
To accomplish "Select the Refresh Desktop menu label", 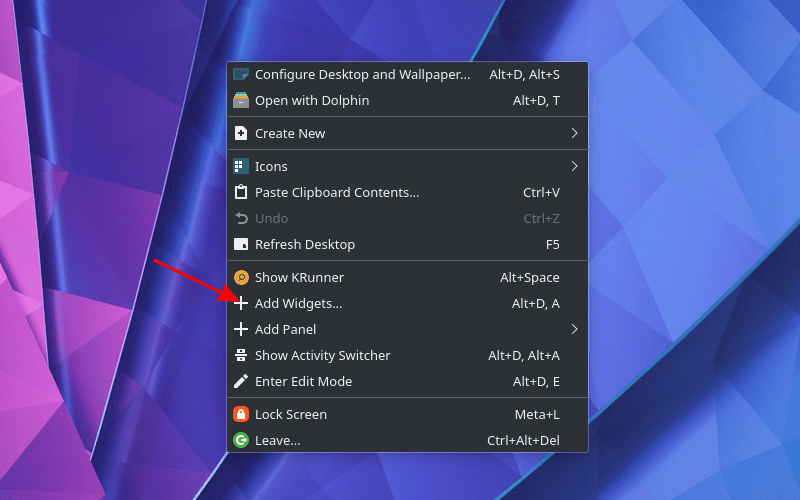I will tap(304, 245).
